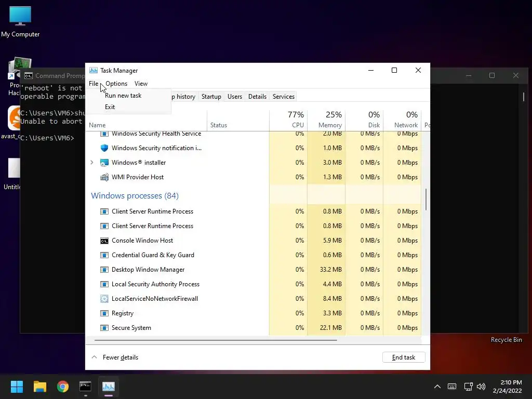
Task: Switch to the Details tab
Action: coord(257,97)
